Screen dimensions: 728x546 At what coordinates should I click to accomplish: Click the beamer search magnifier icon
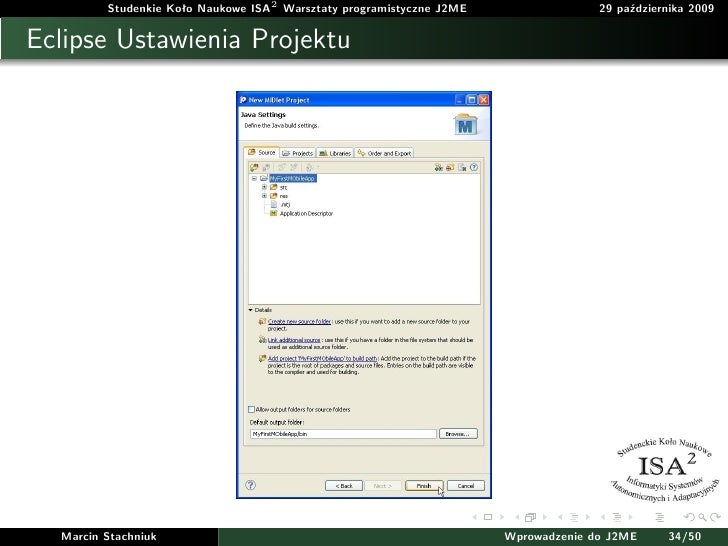tap(702, 517)
